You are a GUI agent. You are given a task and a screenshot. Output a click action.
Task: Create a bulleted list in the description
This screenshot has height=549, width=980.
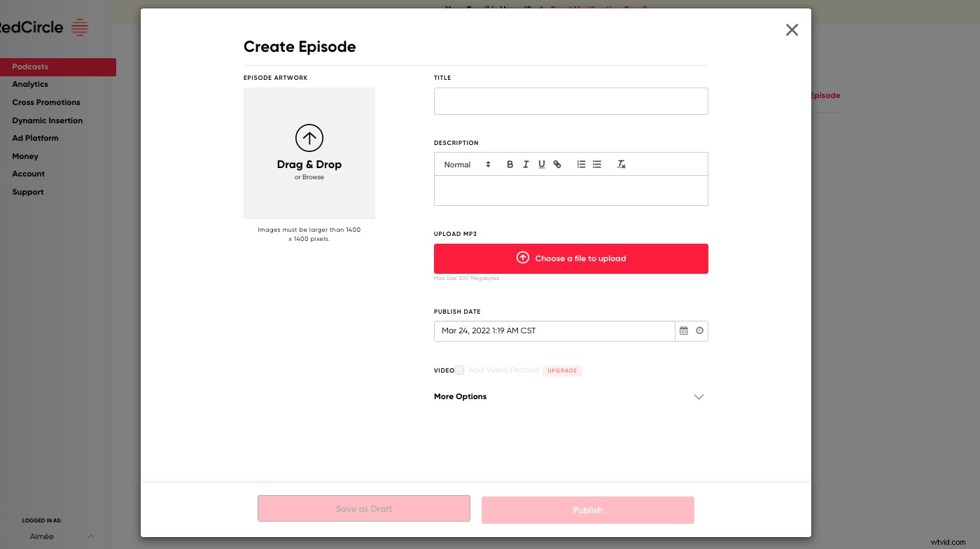[596, 164]
